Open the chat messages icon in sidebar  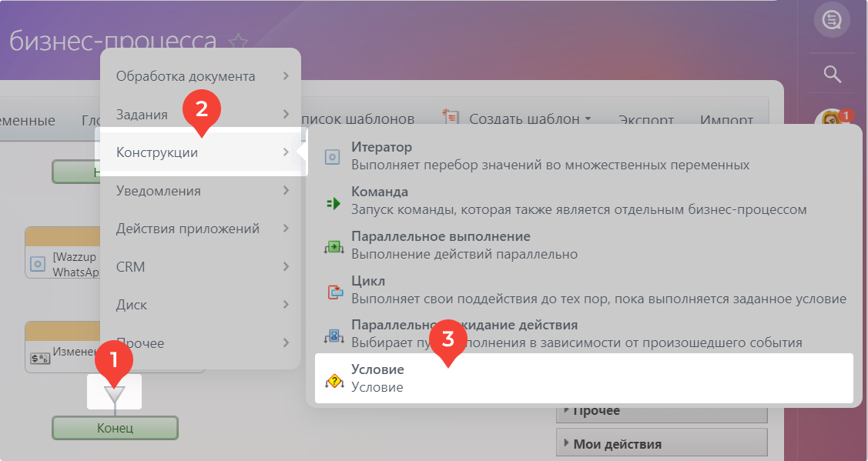pos(832,21)
